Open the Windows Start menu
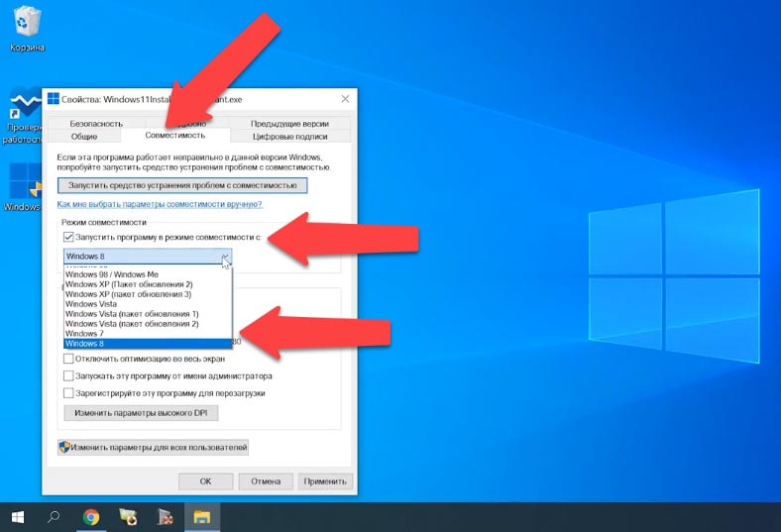781x532 pixels. click(x=18, y=517)
